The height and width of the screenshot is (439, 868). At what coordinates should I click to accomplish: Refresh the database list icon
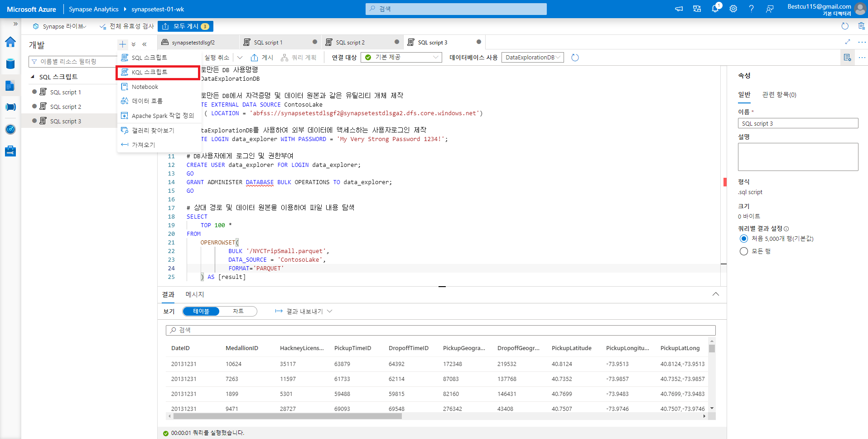[575, 58]
